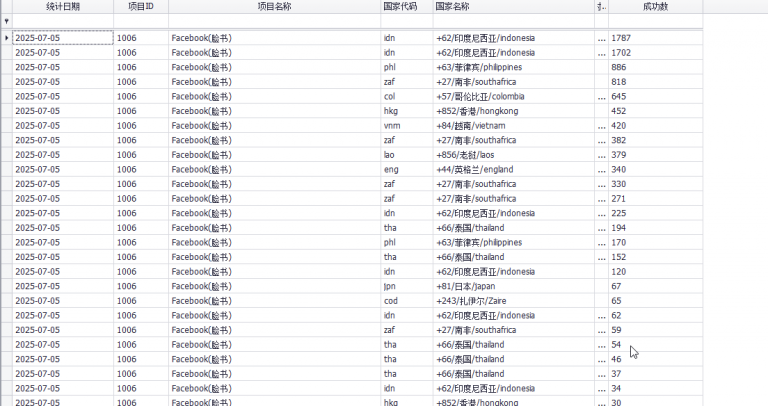Select the success count cell 330

pos(656,184)
